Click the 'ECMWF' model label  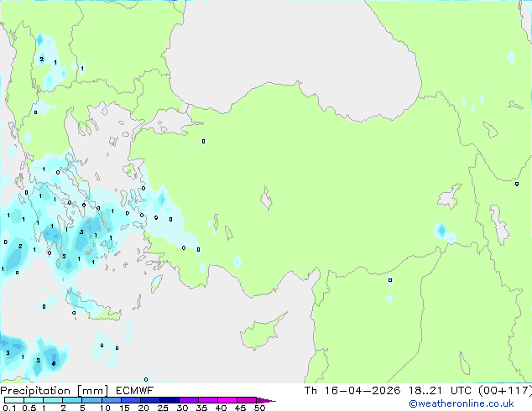[x=134, y=391]
